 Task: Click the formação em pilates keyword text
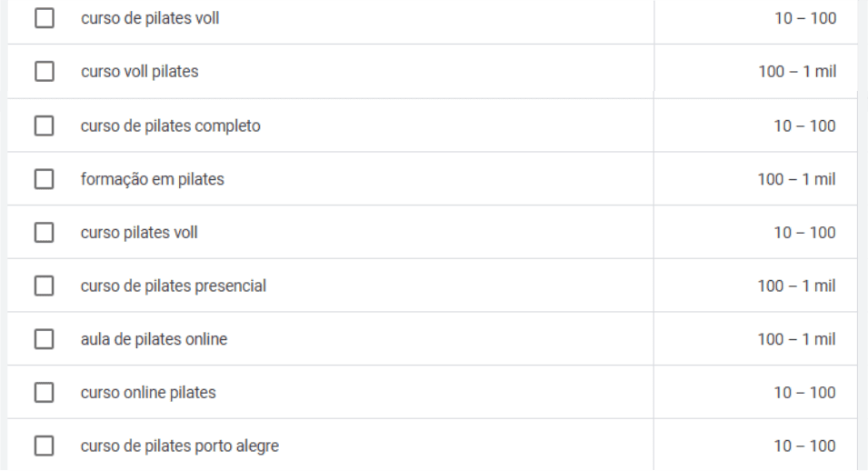coord(152,179)
